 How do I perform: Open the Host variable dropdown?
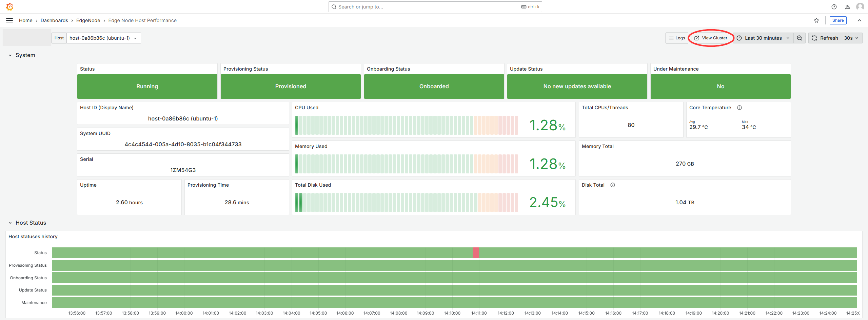pyautogui.click(x=103, y=38)
